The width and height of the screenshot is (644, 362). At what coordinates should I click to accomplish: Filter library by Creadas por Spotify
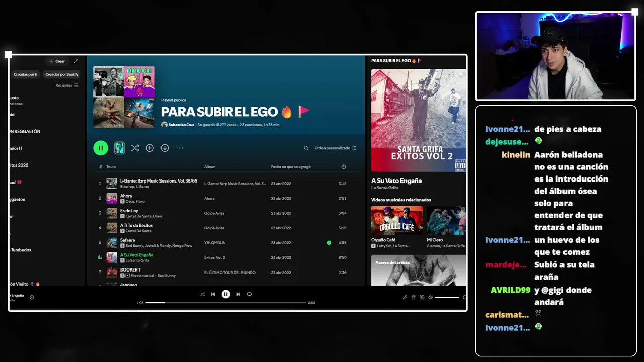pos(62,74)
